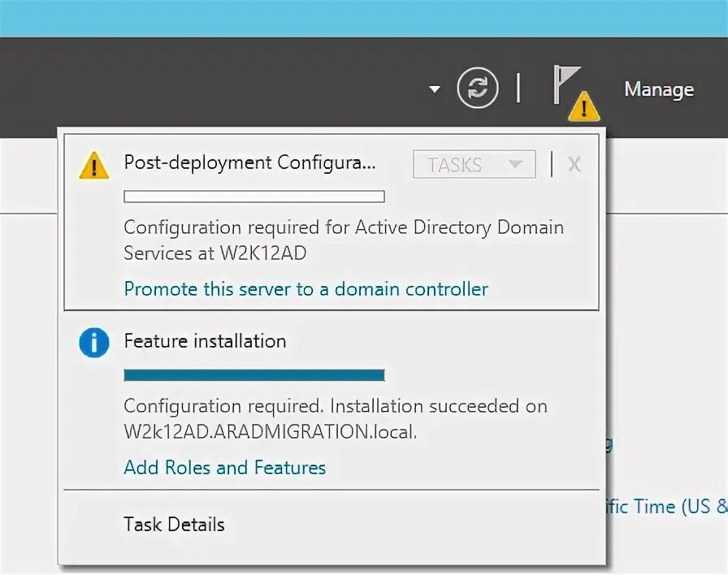Click the Active Directory Domain Services description text
728x575 pixels.
pyautogui.click(x=343, y=240)
